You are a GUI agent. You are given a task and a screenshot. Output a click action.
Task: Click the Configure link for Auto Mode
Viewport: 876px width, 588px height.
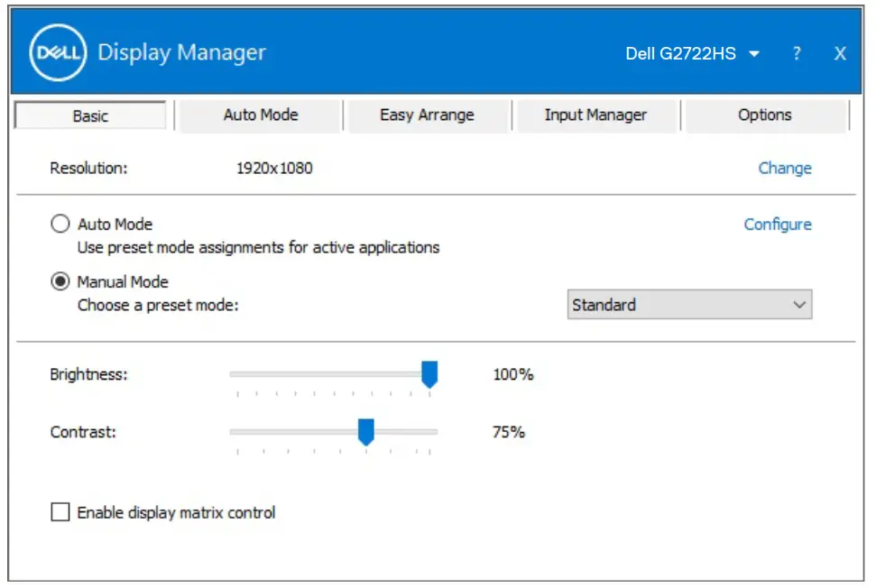777,224
